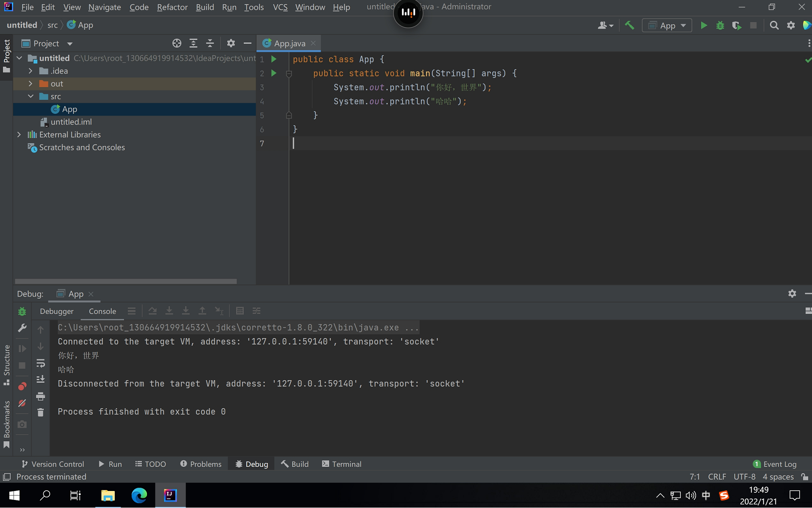Toggle soft-wrap in debug console

tap(40, 363)
